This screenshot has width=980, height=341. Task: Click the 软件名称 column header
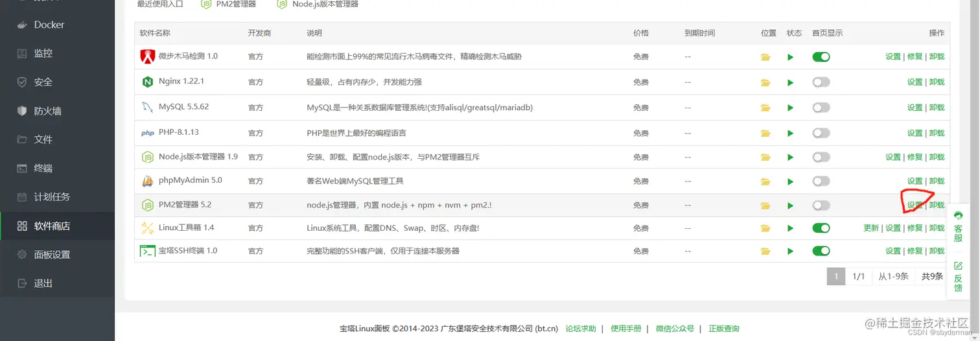coord(155,33)
